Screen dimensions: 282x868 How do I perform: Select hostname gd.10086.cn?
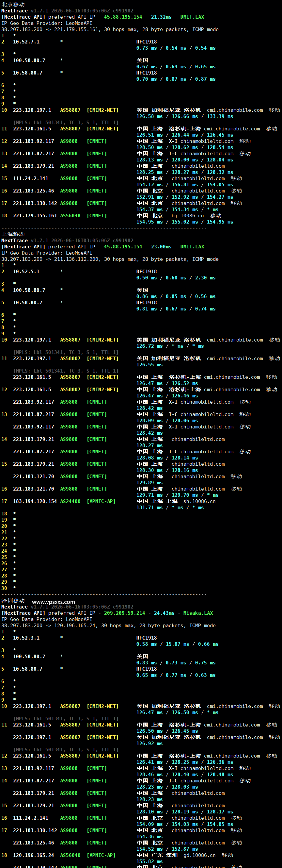coord(199,855)
